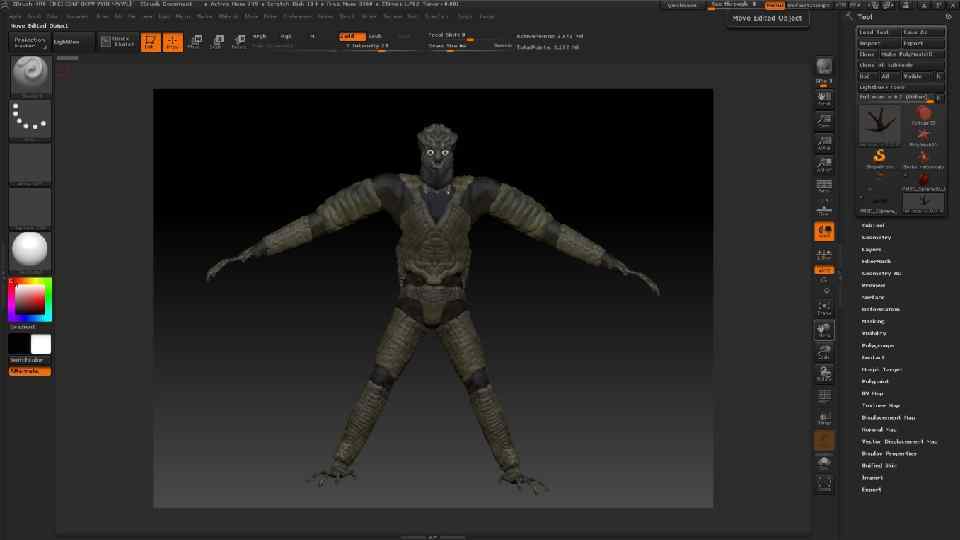Click the Zoom icon in right shelf
This screenshot has height=540, width=960.
coord(824,122)
